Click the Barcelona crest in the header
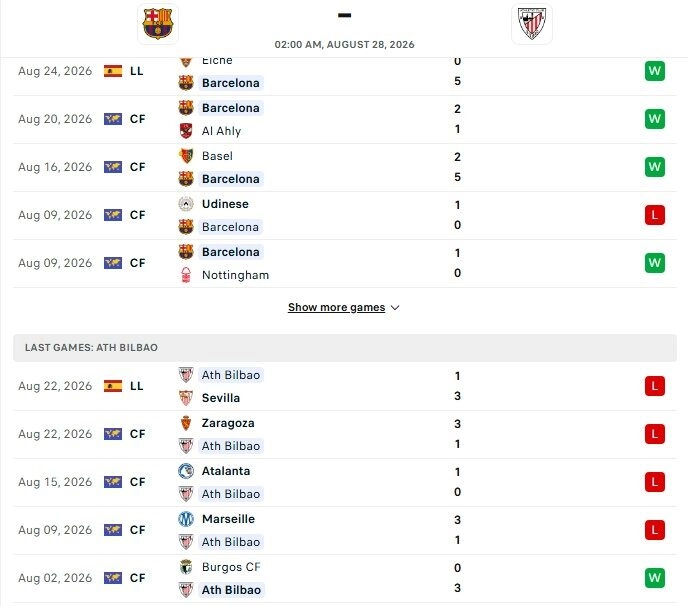The image size is (688, 606). (x=158, y=24)
